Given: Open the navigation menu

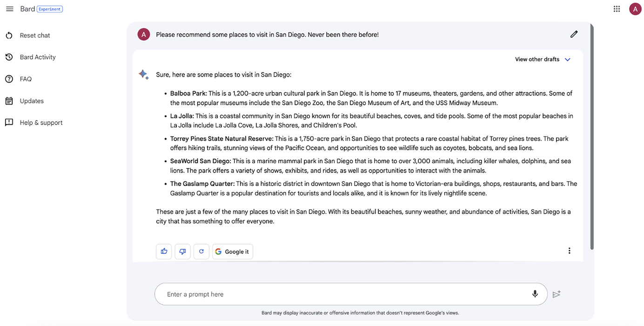Looking at the screenshot, I should point(10,8).
